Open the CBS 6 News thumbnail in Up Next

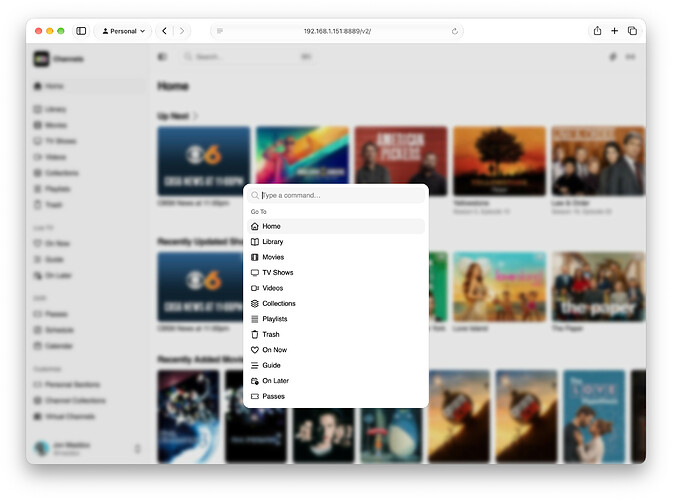[204, 161]
